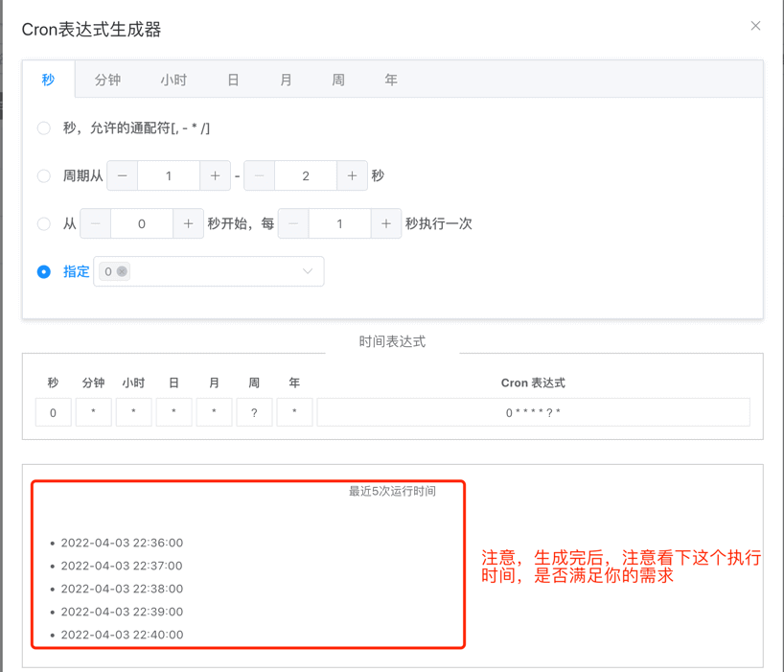Select the 秒 wildcard radio option

pos(44,128)
